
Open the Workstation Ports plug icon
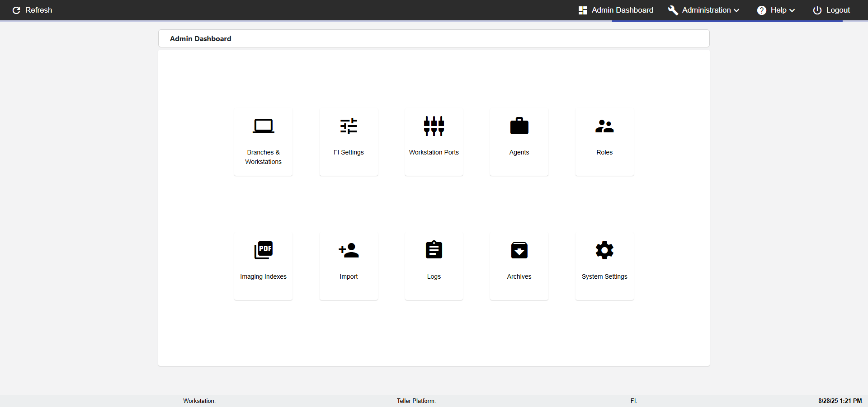point(434,126)
